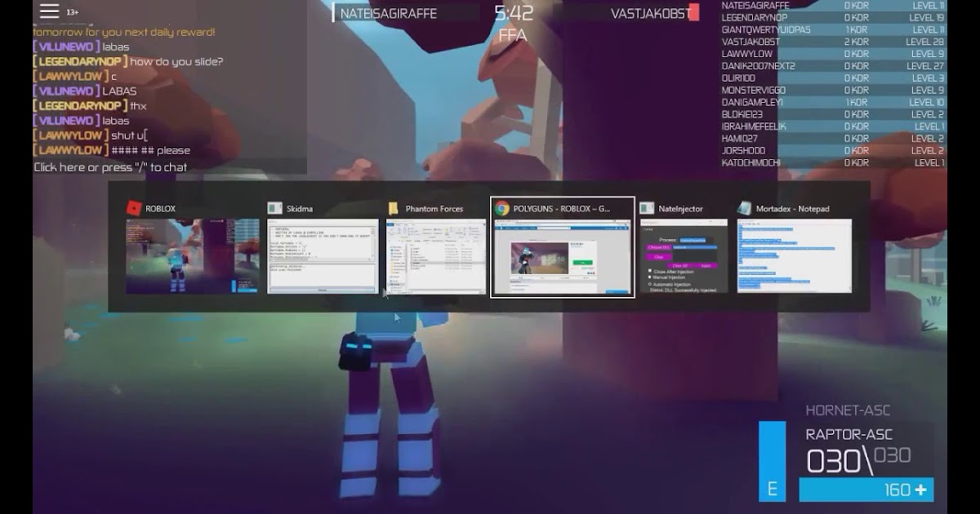980x514 pixels.
Task: Open the Roblox hamburger menu icon
Action: [x=50, y=11]
